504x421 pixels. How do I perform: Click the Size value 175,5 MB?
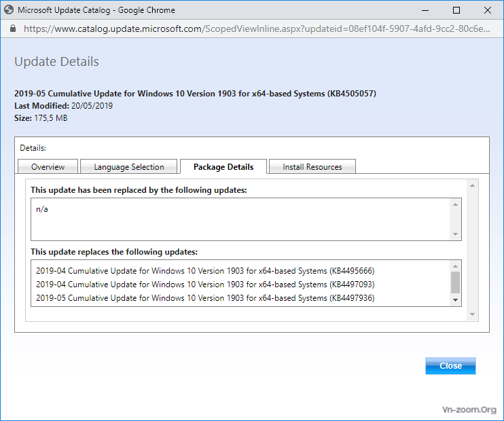tap(51, 118)
